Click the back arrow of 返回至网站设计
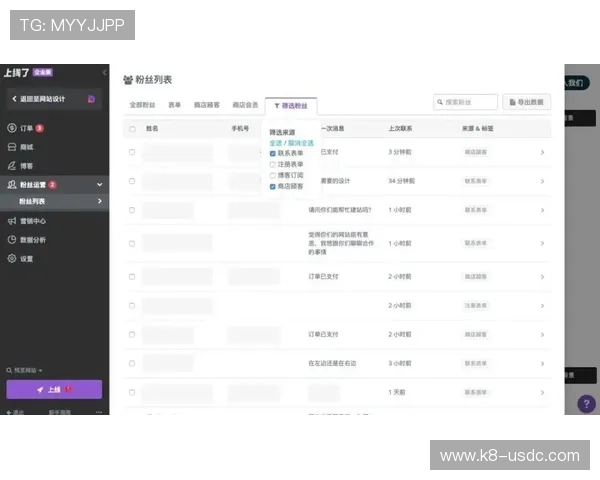The image size is (600, 480). [x=14, y=99]
